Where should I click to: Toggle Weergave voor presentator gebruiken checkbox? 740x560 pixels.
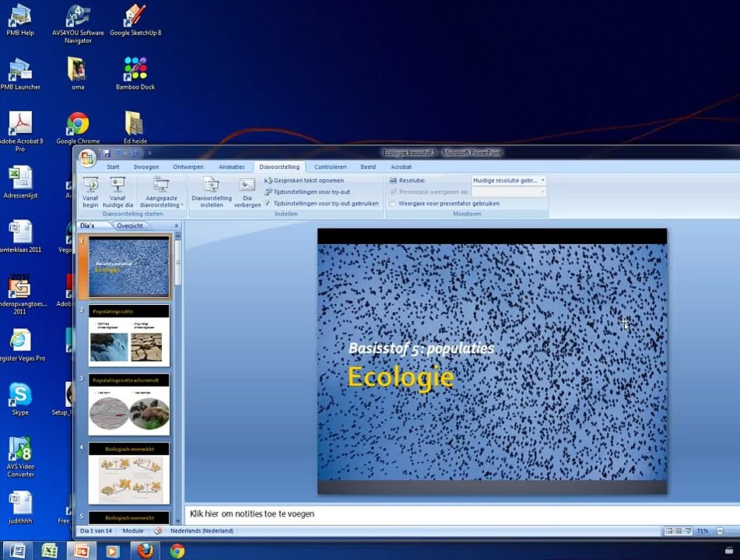pyautogui.click(x=392, y=203)
